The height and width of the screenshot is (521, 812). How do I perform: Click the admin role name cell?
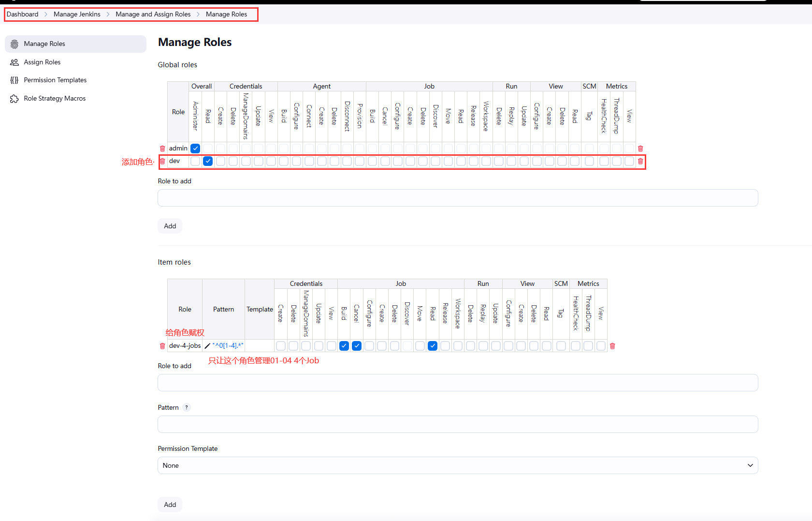click(178, 149)
